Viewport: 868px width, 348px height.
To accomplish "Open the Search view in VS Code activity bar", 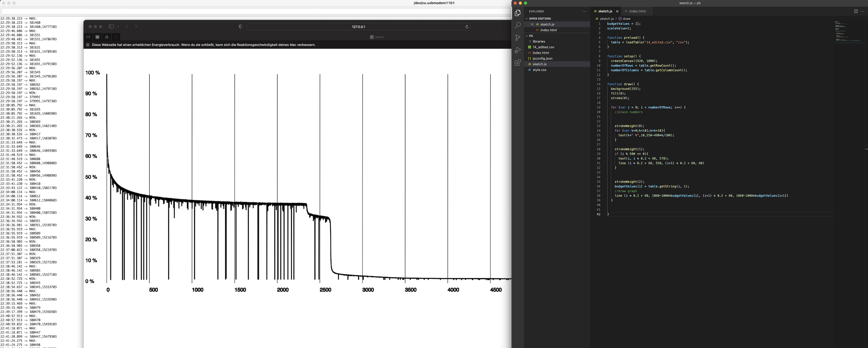I will click(518, 25).
